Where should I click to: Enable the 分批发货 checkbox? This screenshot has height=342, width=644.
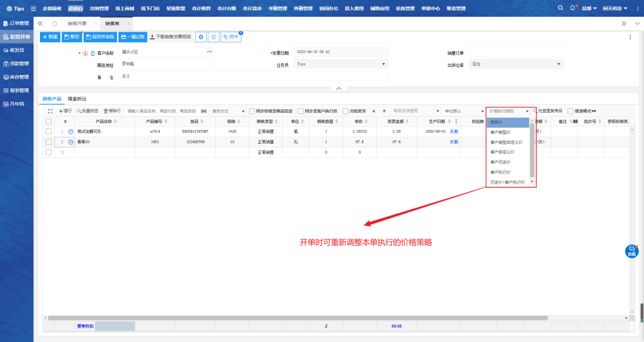coord(345,111)
